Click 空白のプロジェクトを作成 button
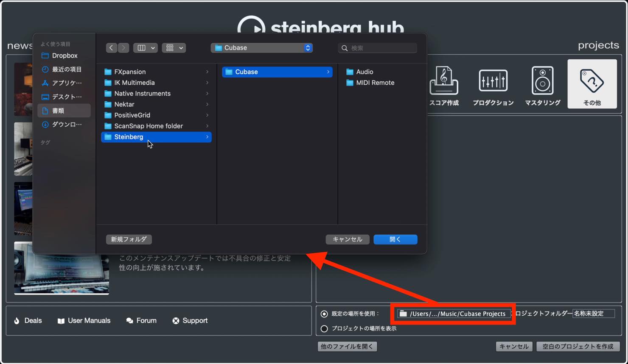The height and width of the screenshot is (364, 628). point(578,347)
